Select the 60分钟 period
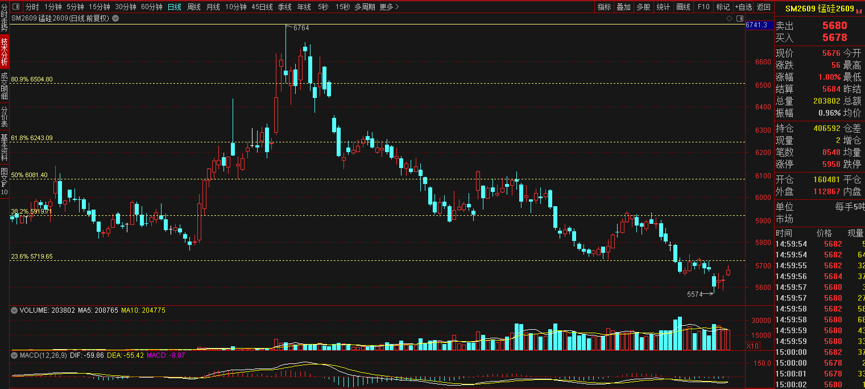The height and width of the screenshot is (389, 865). 151,7
